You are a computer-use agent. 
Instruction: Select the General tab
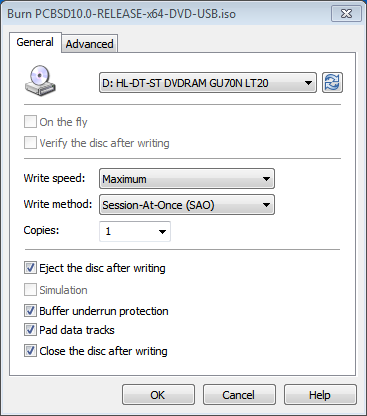(x=35, y=42)
